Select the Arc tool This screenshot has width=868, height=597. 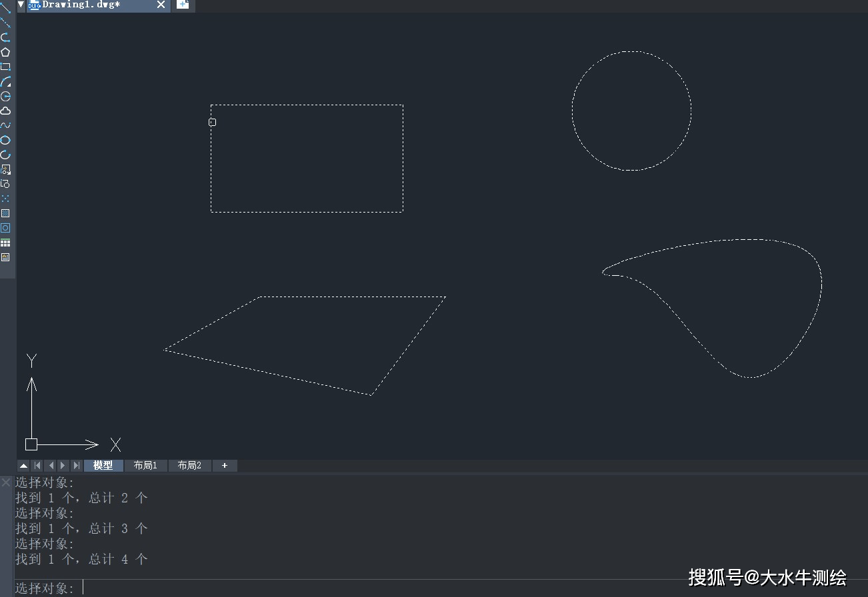5,81
